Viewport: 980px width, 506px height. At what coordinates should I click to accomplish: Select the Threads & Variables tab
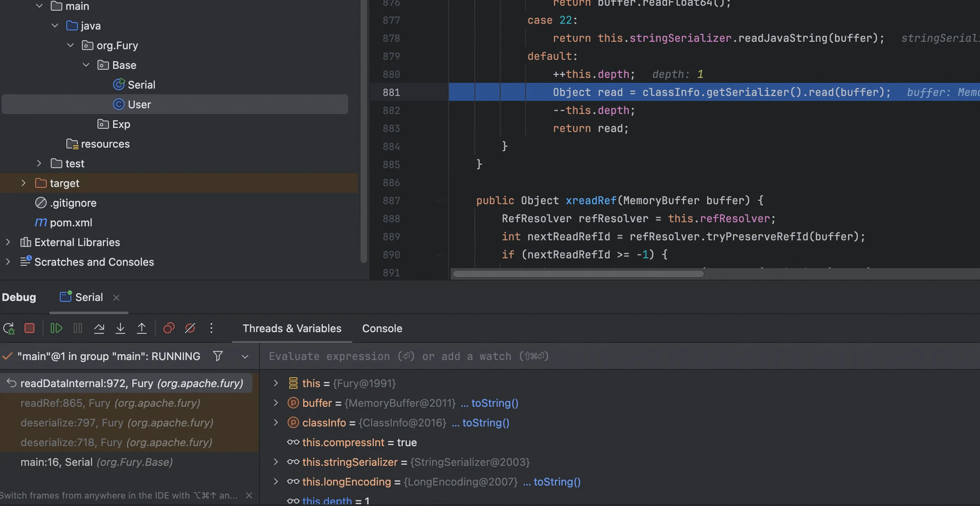point(292,328)
